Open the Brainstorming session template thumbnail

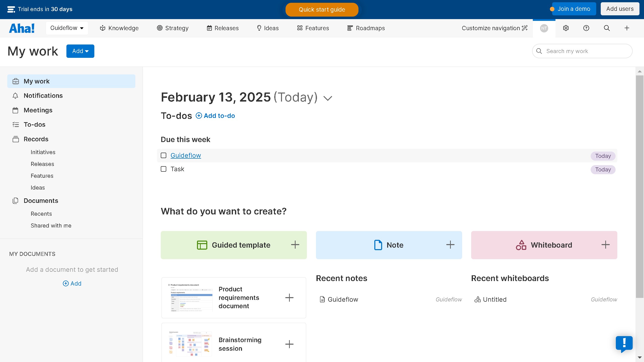(190, 344)
